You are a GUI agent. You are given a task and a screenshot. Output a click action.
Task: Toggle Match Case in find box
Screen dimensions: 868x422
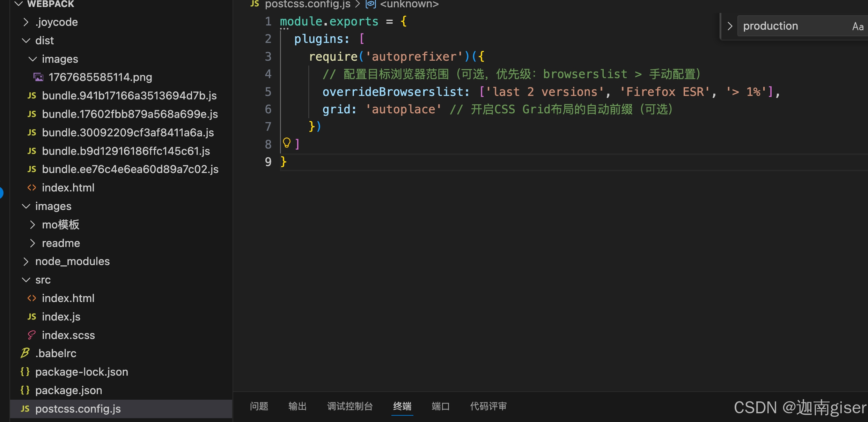tap(858, 27)
